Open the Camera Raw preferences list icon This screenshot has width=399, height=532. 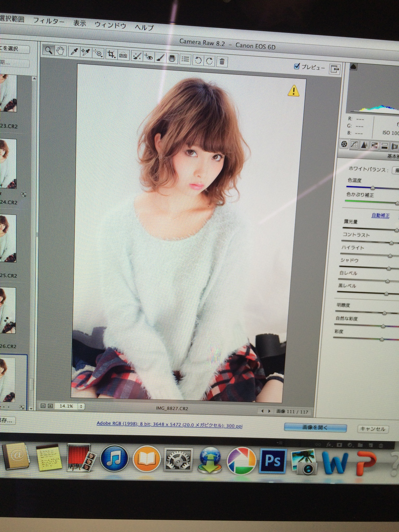point(185,59)
